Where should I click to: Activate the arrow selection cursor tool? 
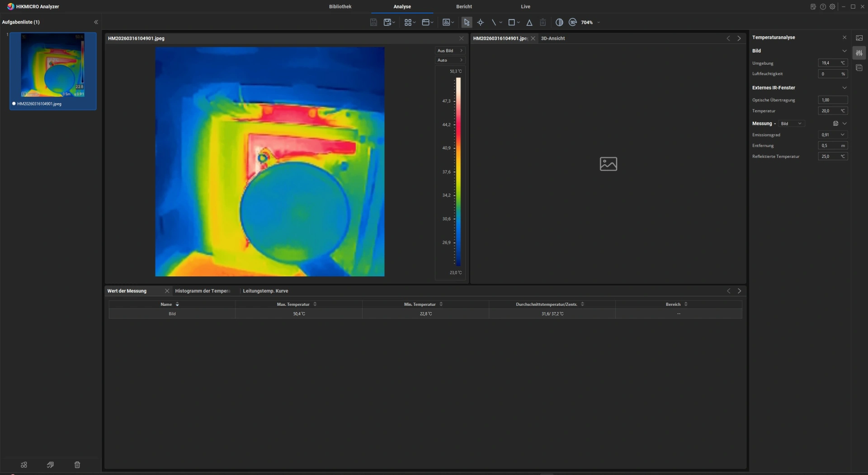coord(467,22)
